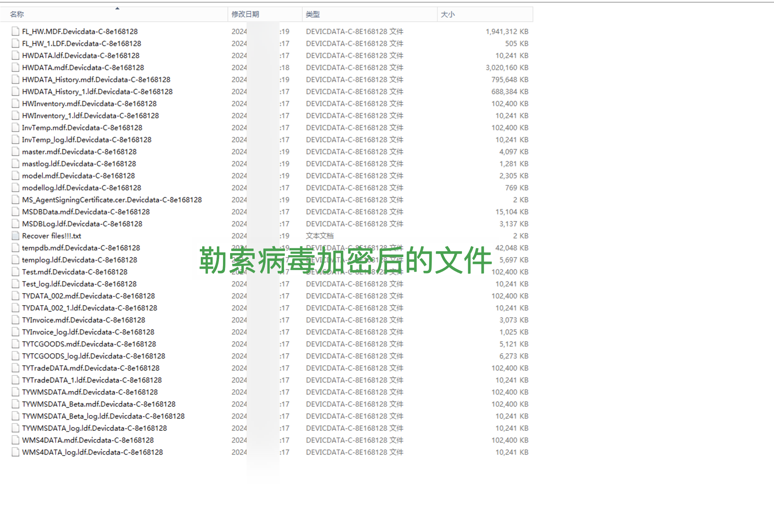The height and width of the screenshot is (532, 774).
Task: Click the InvTemp_log.ldf.Devicdata-C-8e168128 file icon
Action: (x=15, y=139)
